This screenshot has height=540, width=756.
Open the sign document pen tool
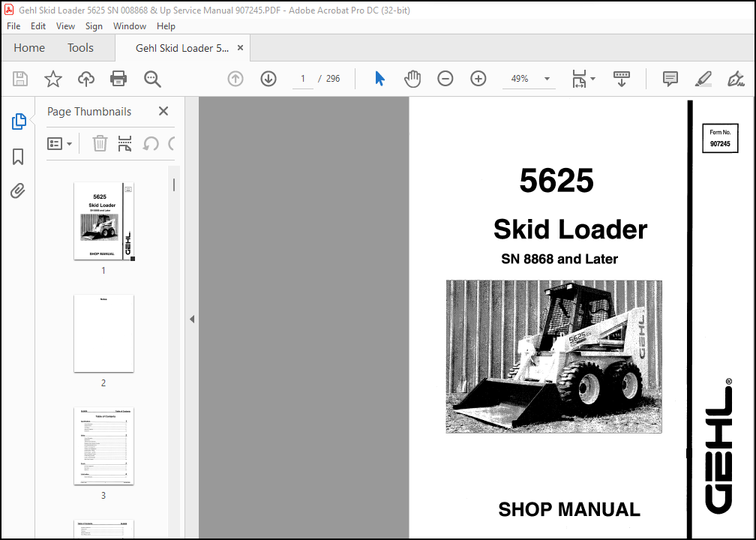coord(736,79)
